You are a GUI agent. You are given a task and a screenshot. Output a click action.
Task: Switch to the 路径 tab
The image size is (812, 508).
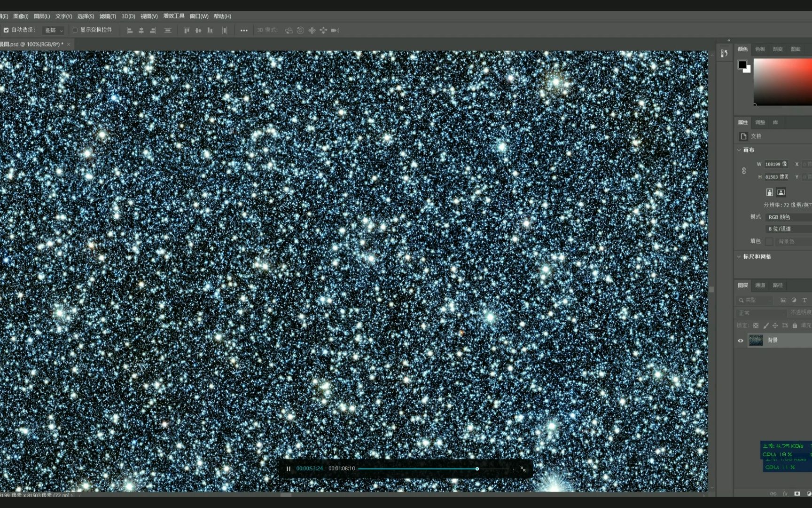point(778,286)
